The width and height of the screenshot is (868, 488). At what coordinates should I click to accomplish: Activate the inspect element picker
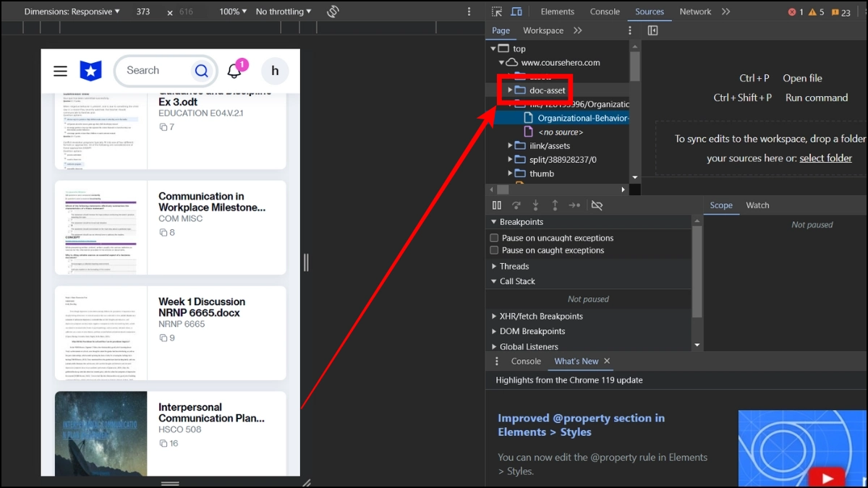tap(497, 12)
